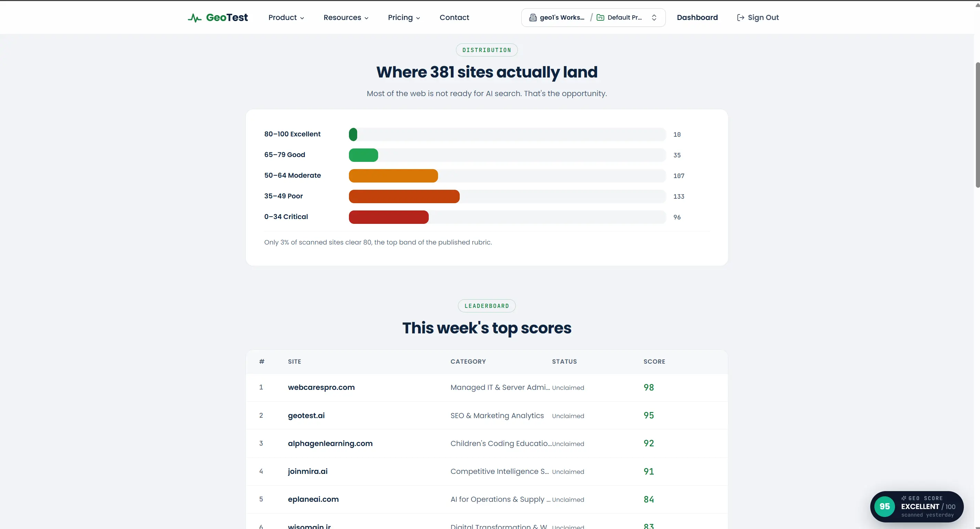
Task: Click the Sign Out link
Action: 758,18
